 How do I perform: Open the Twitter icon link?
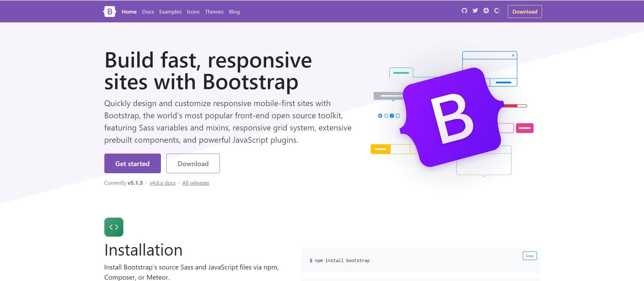(475, 11)
